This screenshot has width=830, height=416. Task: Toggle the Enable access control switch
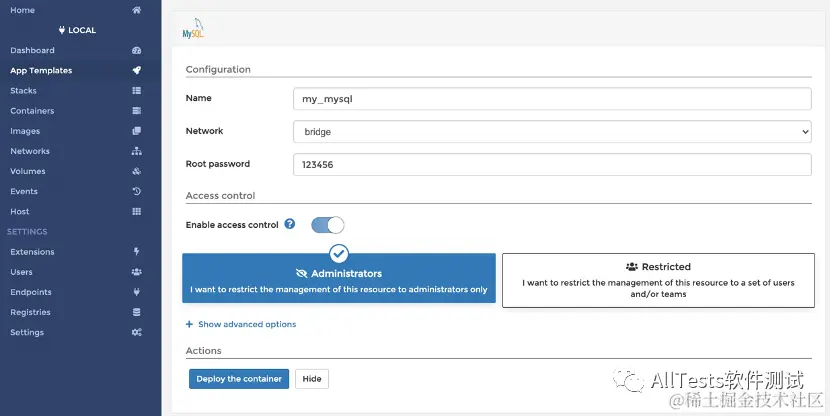pyautogui.click(x=328, y=225)
